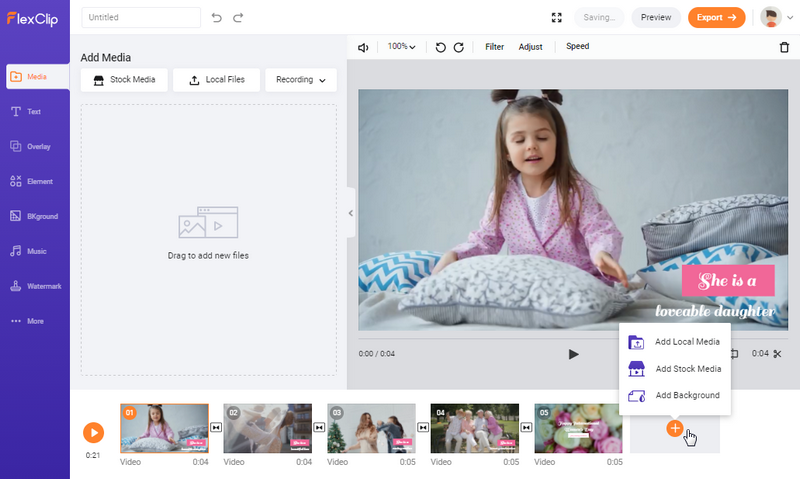Open the 100% zoom dropdown
800x479 pixels.
coord(401,46)
